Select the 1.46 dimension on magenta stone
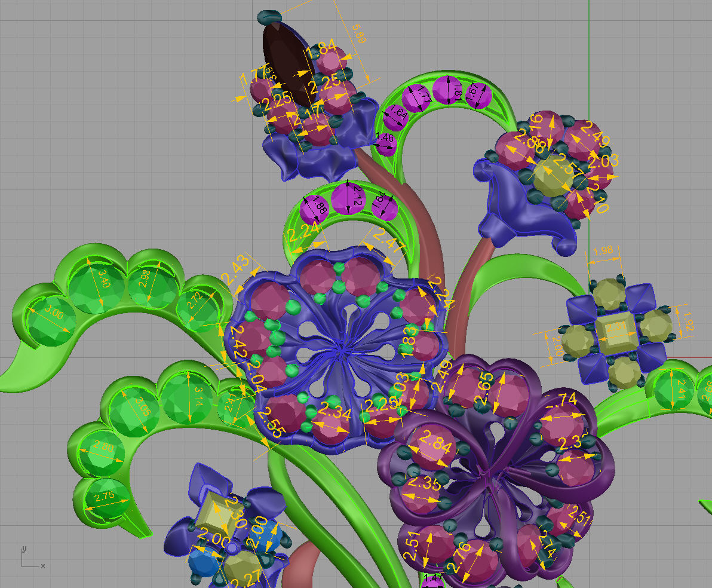 click(385, 137)
